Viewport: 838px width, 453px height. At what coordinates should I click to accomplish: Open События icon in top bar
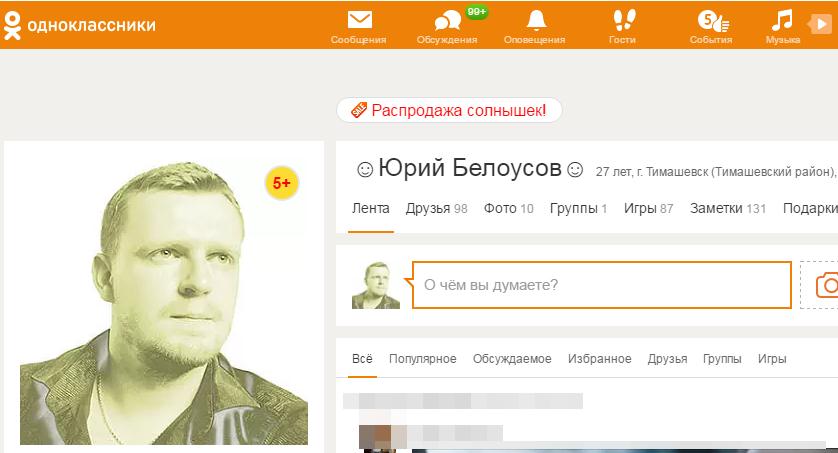click(x=711, y=21)
